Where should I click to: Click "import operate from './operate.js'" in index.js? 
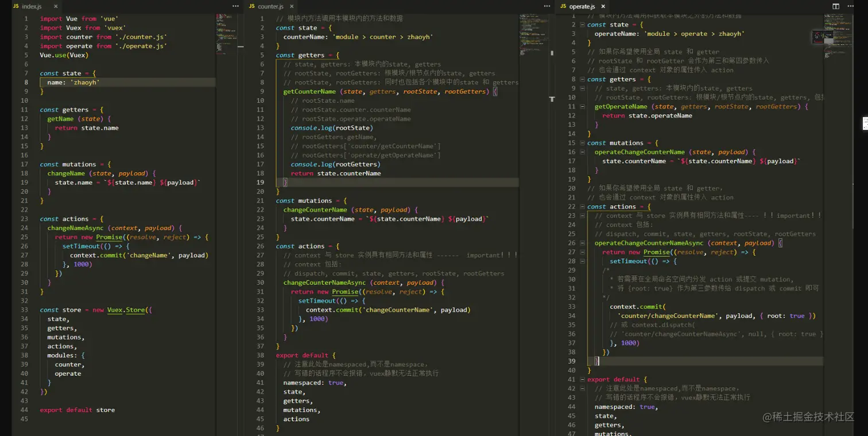[x=103, y=46]
